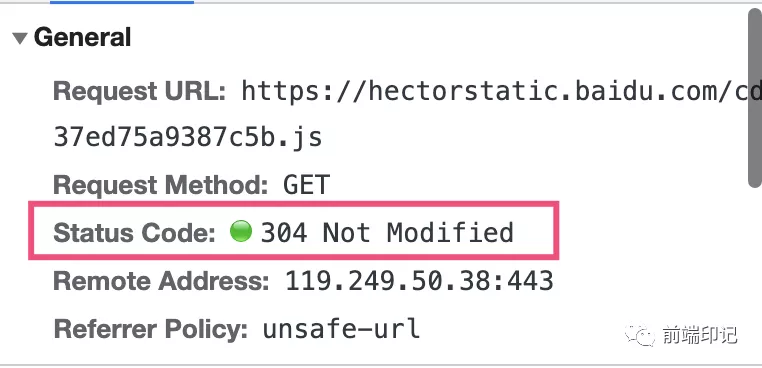Screen dimensions: 762x368
Task: Select the 304 Not Modified text
Action: click(387, 232)
